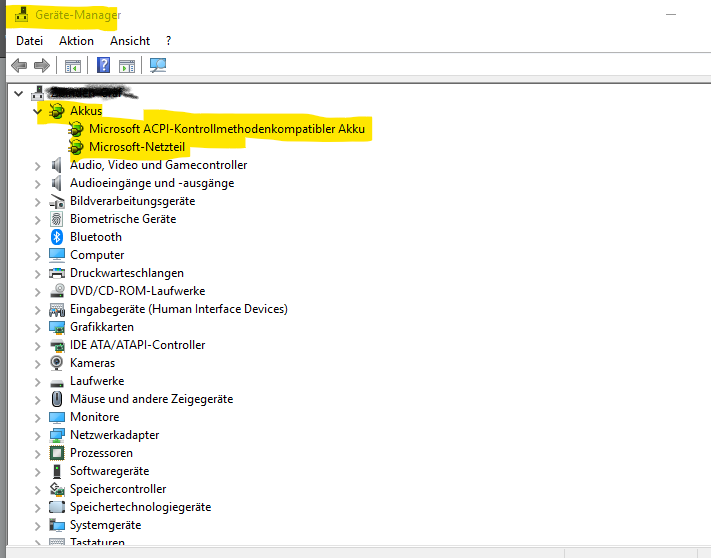Select the Softwaregeräte label
This screenshot has width=711, height=558.
[x=109, y=471]
